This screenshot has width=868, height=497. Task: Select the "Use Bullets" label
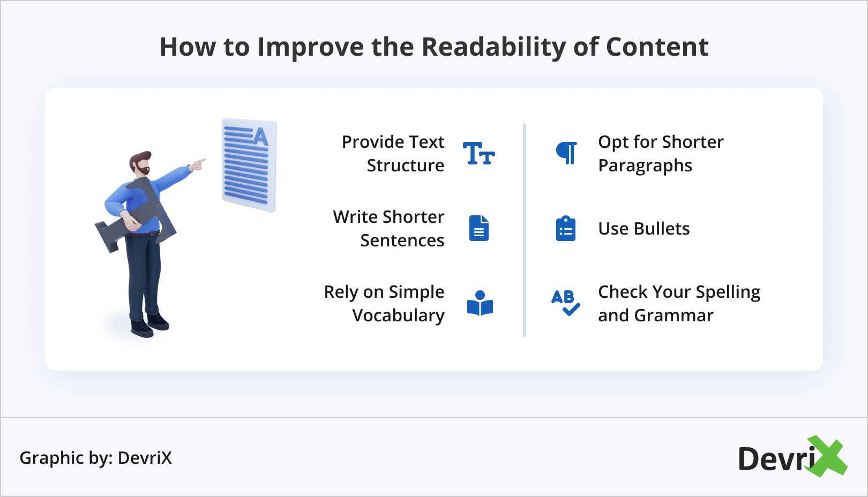point(643,229)
